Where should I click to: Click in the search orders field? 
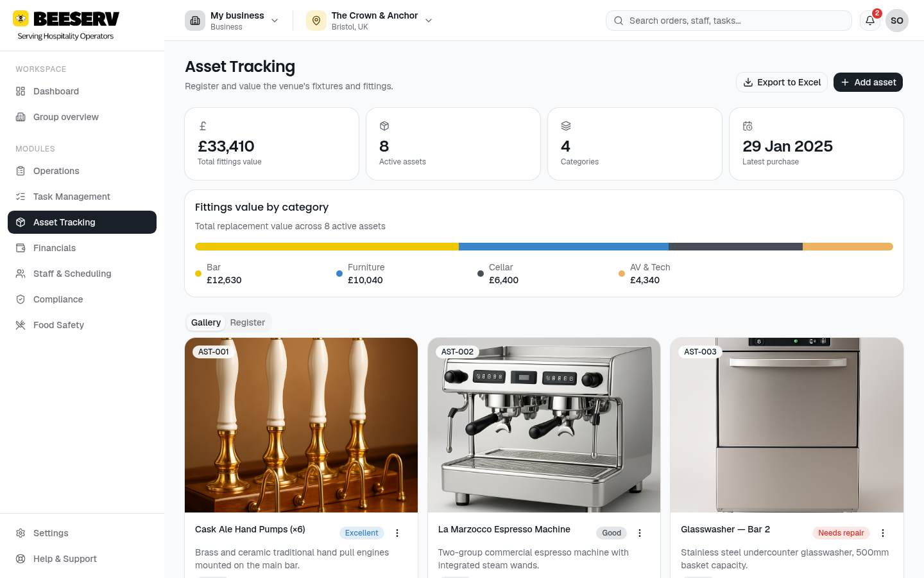(x=729, y=21)
